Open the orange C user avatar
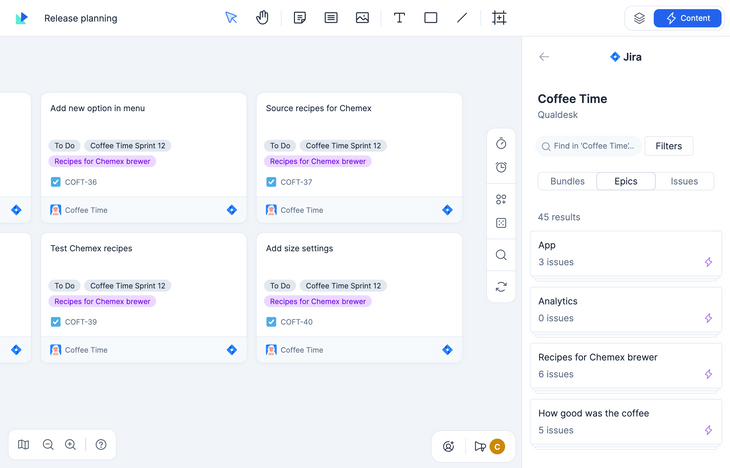The image size is (730, 468). click(x=497, y=447)
